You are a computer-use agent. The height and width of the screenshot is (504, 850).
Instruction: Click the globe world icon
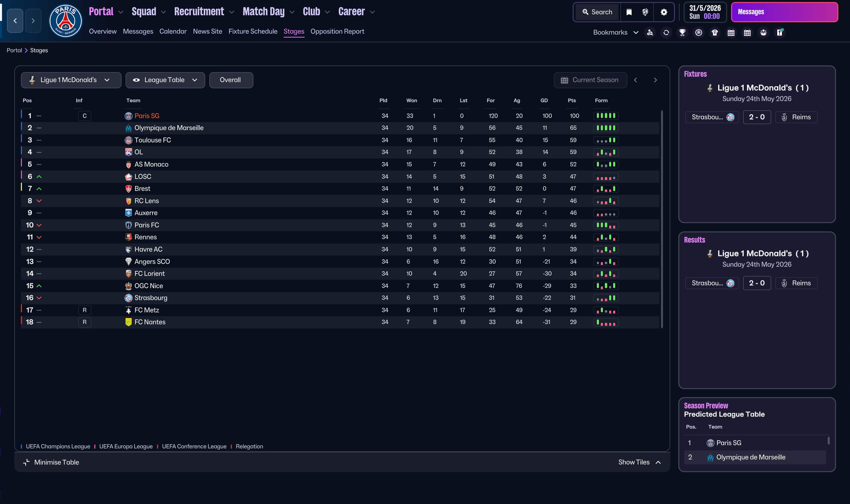645,12
